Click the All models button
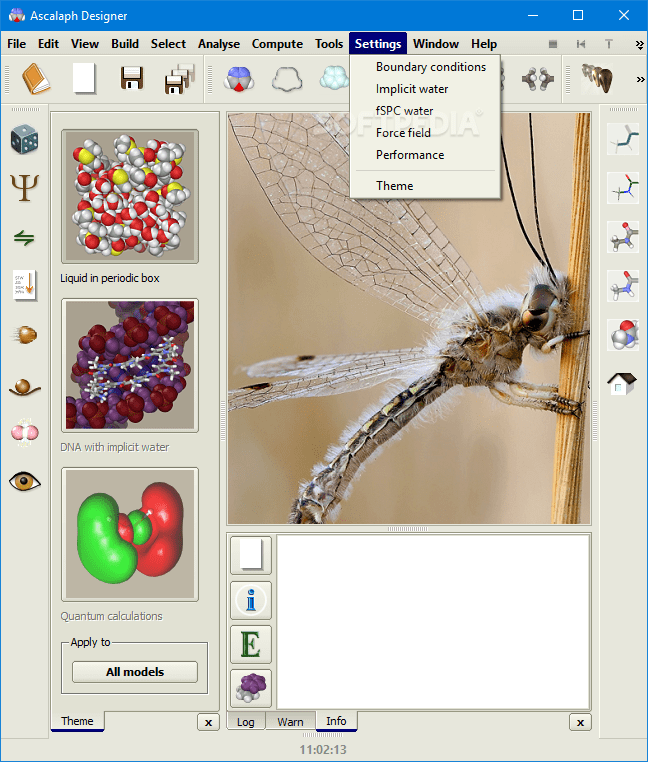Image resolution: width=648 pixels, height=762 pixels. pos(135,672)
